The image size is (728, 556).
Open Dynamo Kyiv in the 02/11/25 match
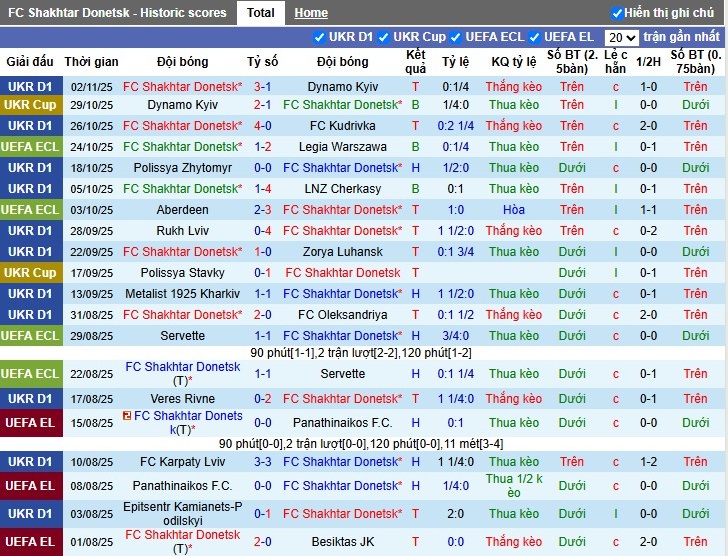(x=343, y=87)
